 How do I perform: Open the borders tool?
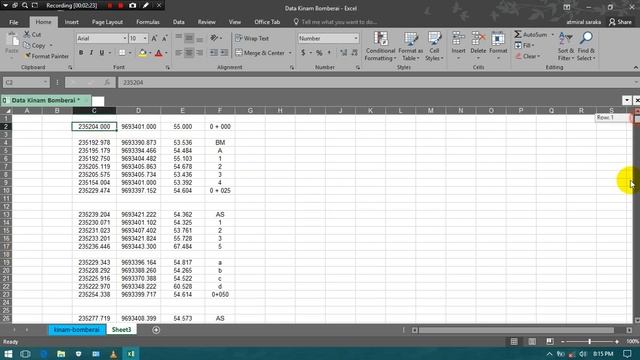point(122,53)
